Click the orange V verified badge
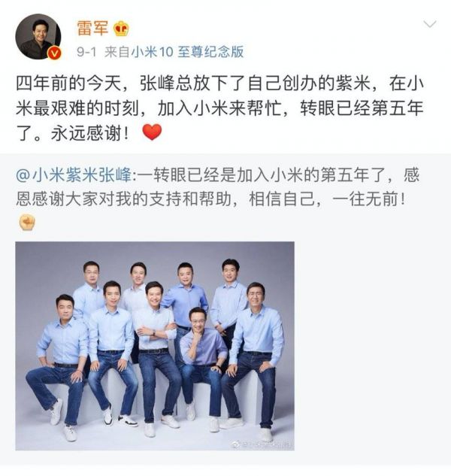The height and width of the screenshot is (476, 451). coord(55,53)
